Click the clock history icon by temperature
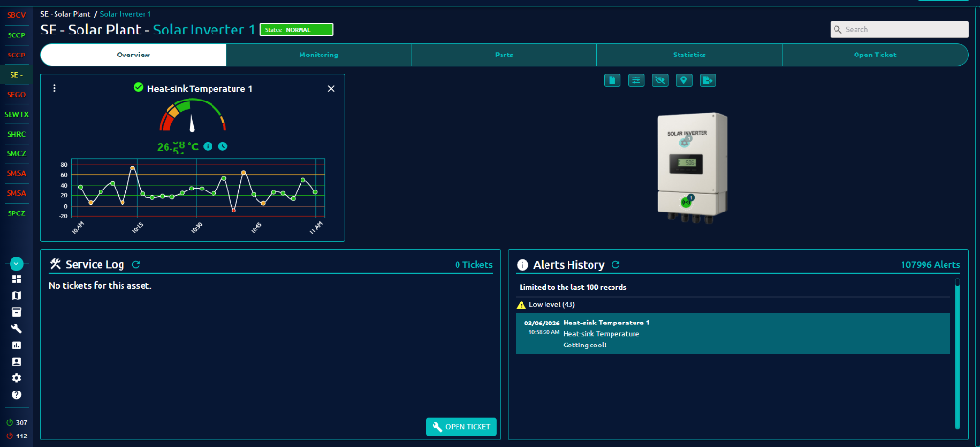 pos(222,146)
